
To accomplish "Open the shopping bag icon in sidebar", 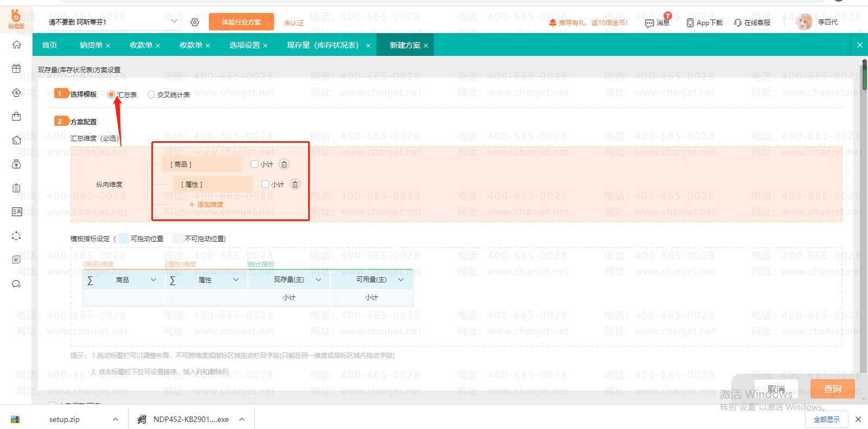I will [x=16, y=116].
